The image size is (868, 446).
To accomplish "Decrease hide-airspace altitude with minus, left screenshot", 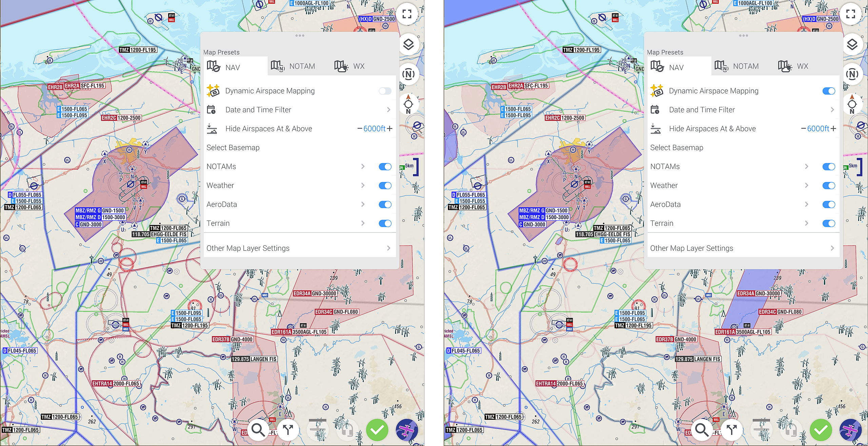I will 360,129.
